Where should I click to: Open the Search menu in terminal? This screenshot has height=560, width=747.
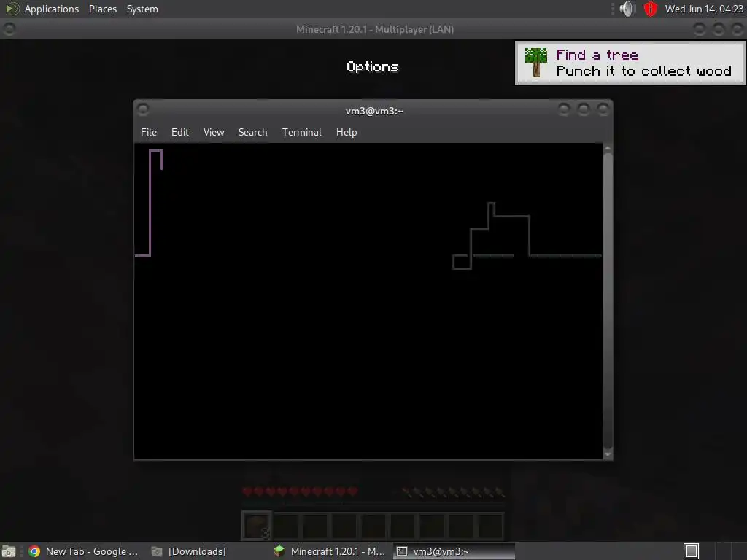(252, 132)
